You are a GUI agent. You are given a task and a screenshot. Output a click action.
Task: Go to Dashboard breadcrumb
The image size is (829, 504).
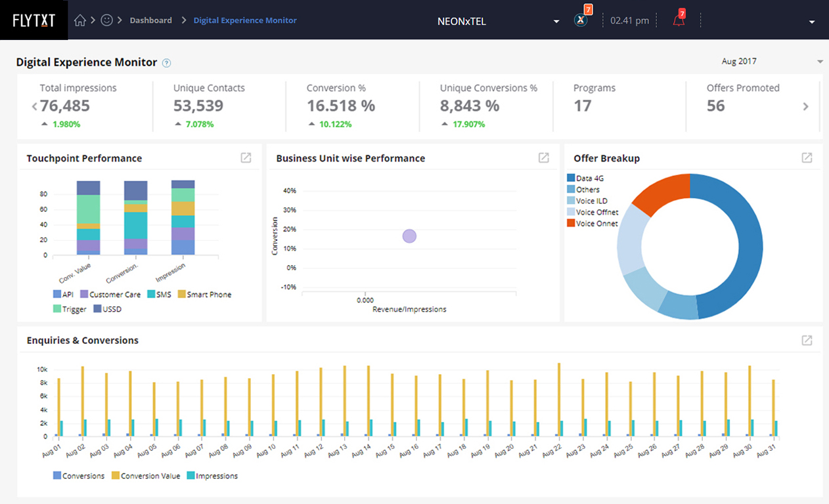[150, 20]
